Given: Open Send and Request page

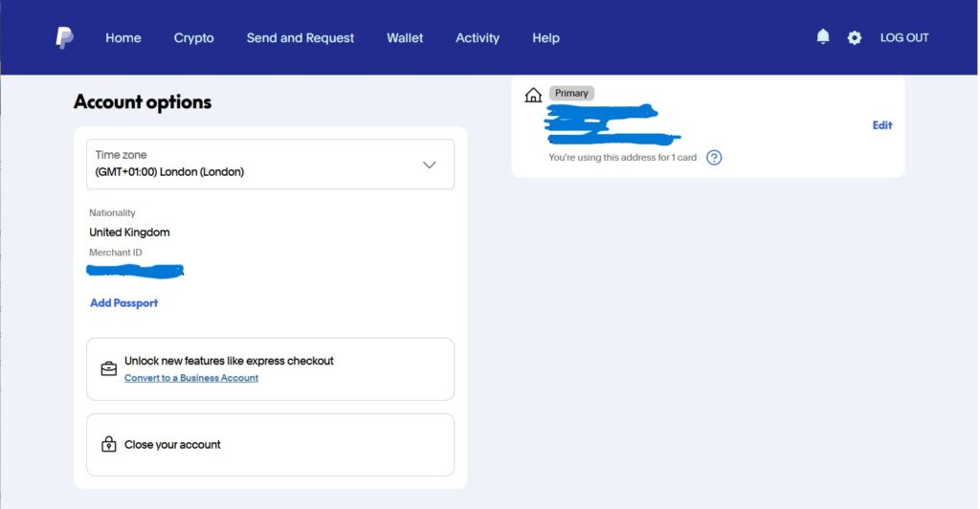Looking at the screenshot, I should [x=300, y=37].
